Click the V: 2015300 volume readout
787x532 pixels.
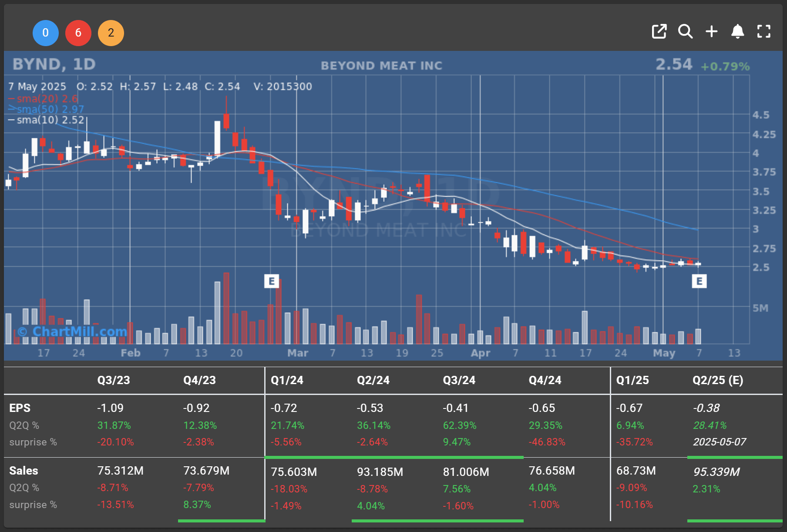(283, 87)
